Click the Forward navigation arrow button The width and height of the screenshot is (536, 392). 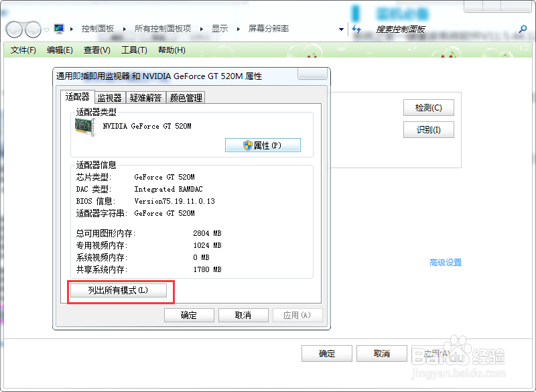[x=33, y=29]
